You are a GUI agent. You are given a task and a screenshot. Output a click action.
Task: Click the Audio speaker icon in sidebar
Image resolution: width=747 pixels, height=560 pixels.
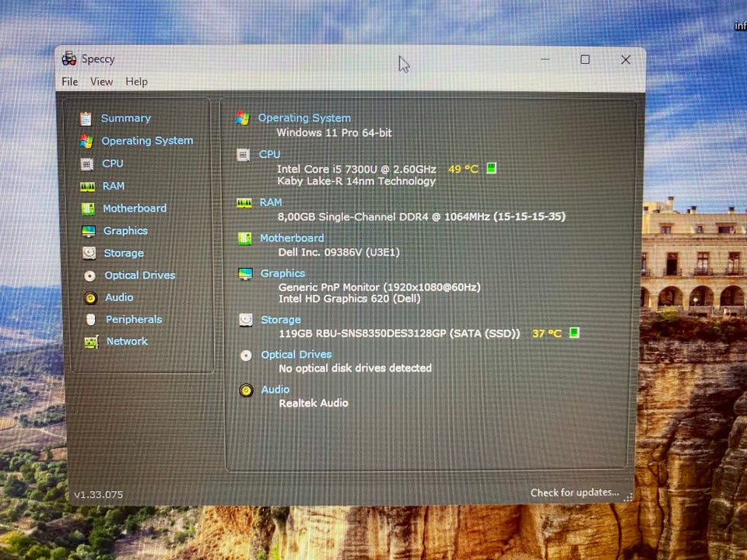[90, 298]
